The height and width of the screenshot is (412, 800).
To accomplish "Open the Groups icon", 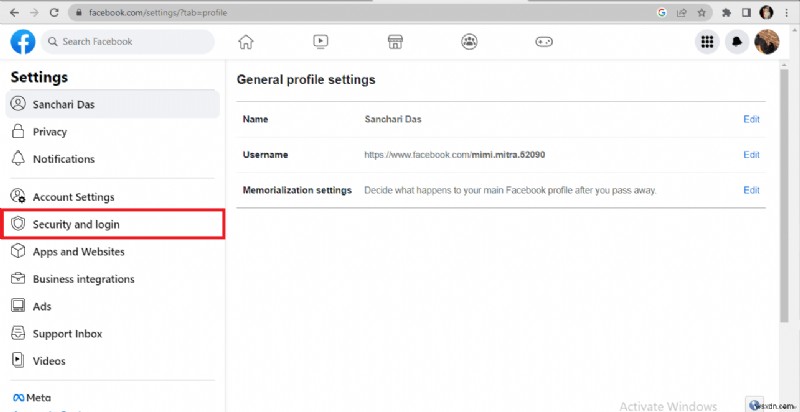I will coord(469,42).
